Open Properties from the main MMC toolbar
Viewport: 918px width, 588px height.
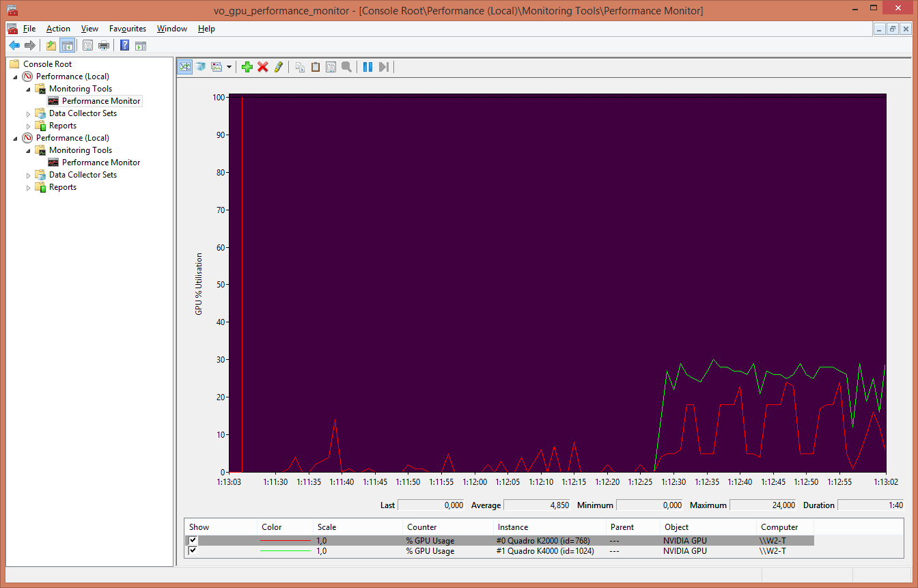88,46
